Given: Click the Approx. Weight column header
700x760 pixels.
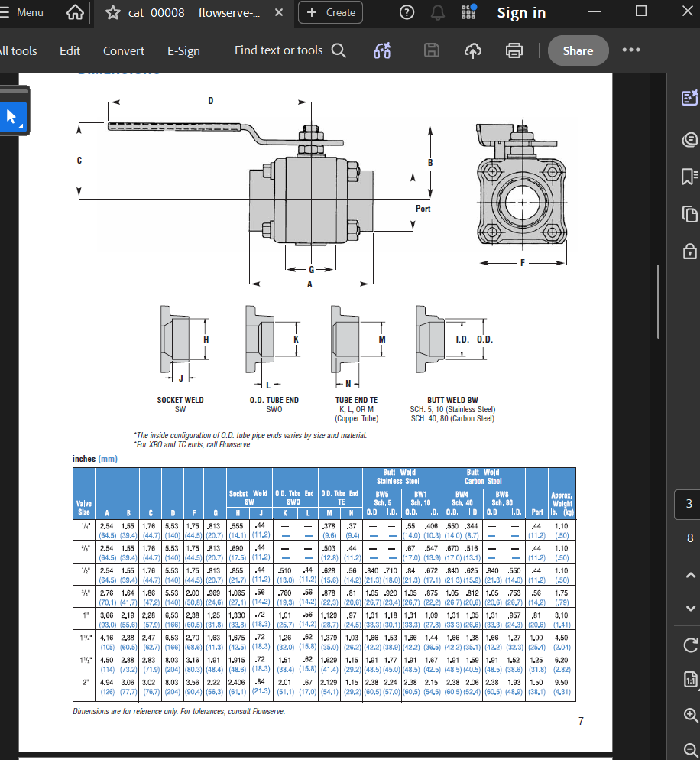Looking at the screenshot, I should (x=562, y=504).
